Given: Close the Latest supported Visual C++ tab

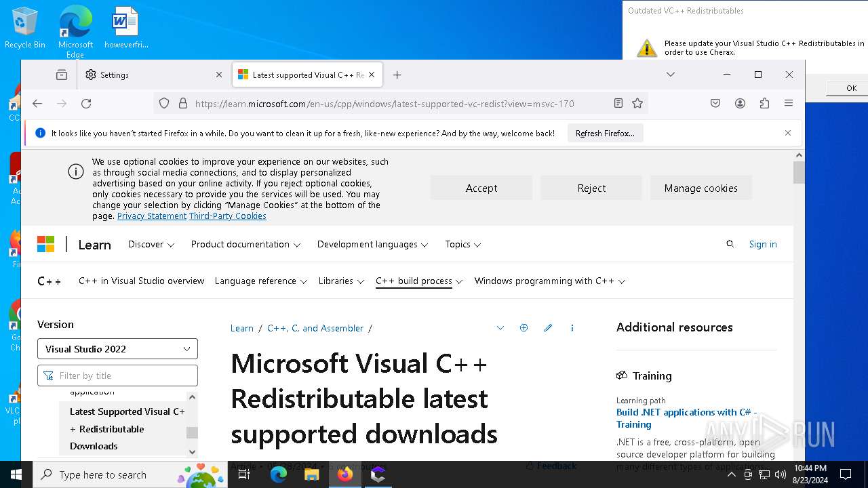Looking at the screenshot, I should pyautogui.click(x=372, y=75).
